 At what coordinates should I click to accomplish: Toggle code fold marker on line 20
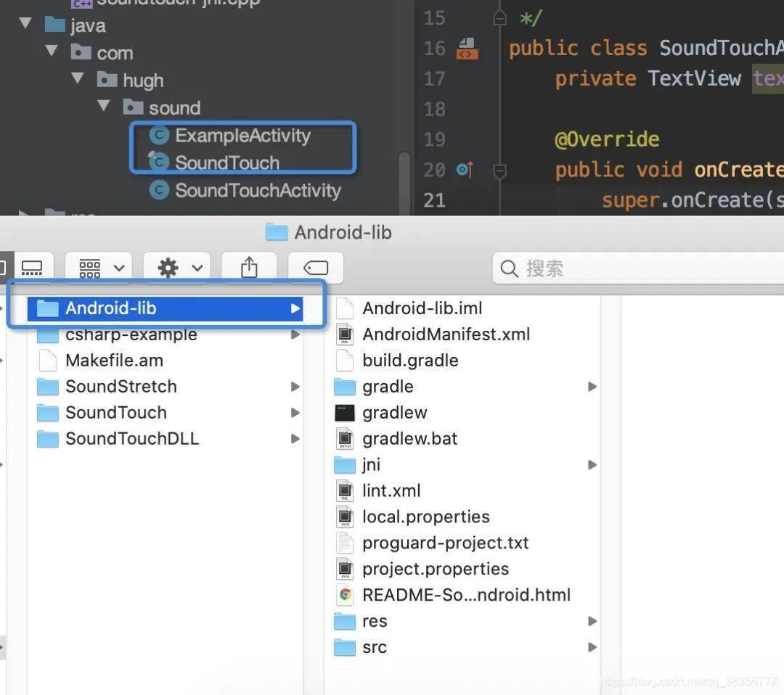(499, 171)
